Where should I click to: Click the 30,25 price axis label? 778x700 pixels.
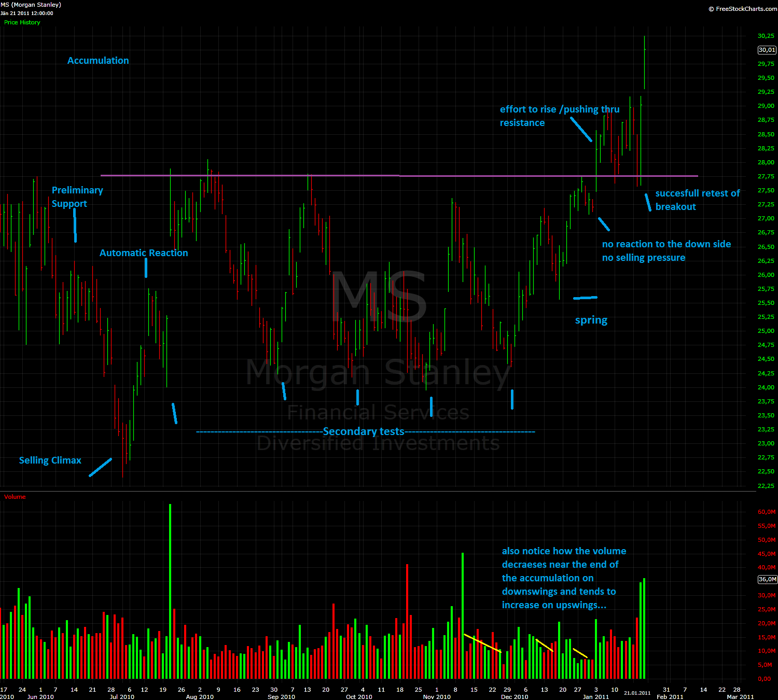point(766,36)
